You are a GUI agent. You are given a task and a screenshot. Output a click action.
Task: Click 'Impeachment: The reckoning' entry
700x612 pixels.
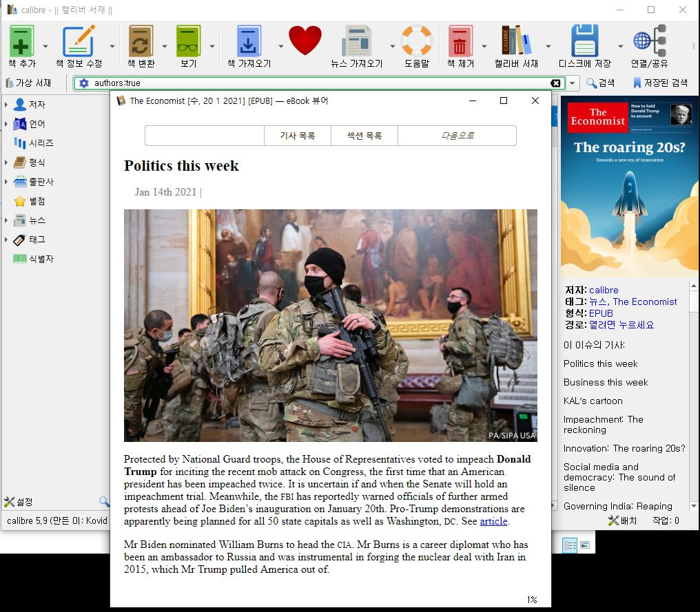point(603,425)
